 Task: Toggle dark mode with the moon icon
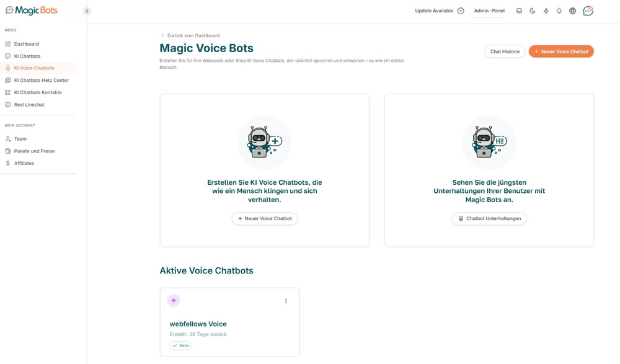[533, 11]
